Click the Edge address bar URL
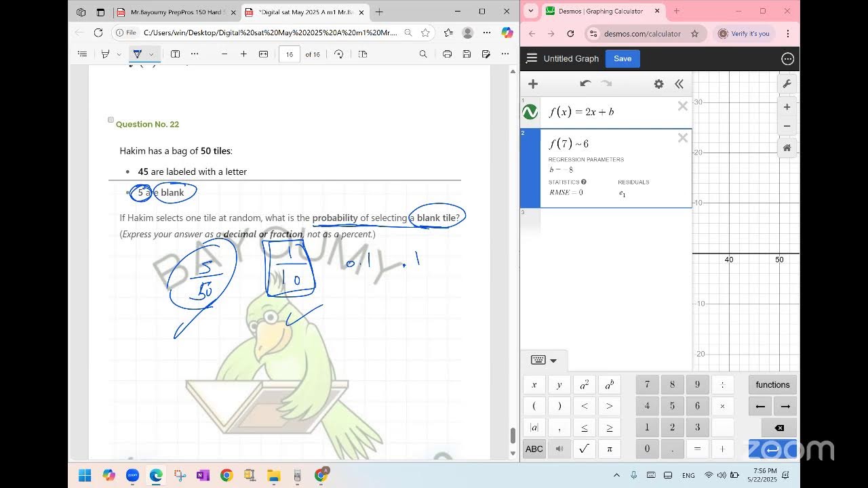This screenshot has height=488, width=868. 270,33
